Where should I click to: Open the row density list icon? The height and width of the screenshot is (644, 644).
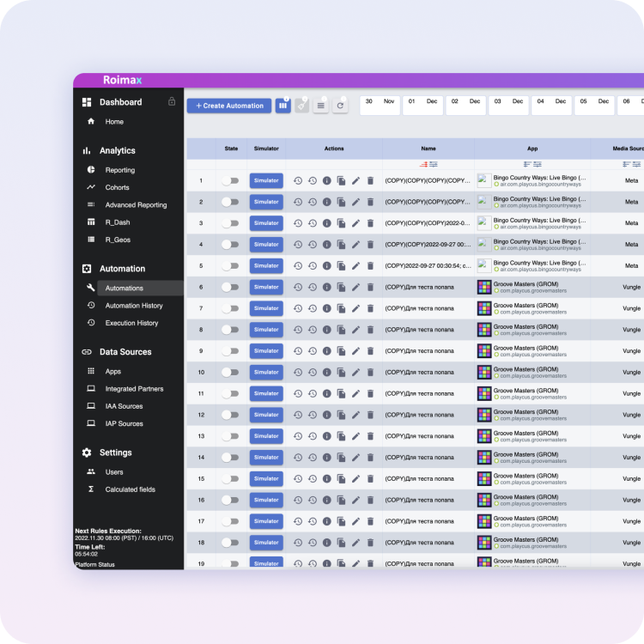point(321,106)
